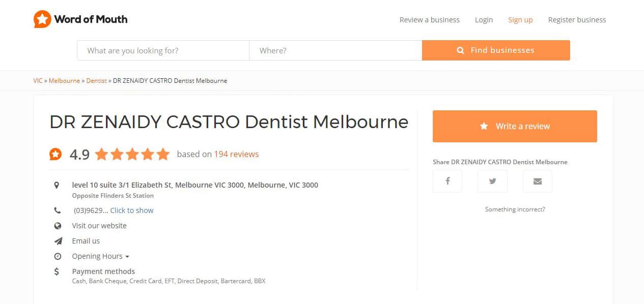The height and width of the screenshot is (304, 644).
Task: Share listing via Facebook icon
Action: (x=447, y=181)
